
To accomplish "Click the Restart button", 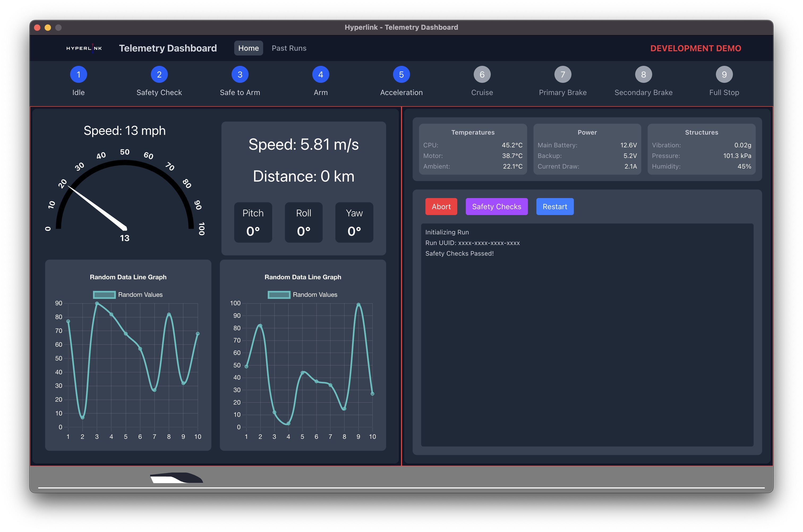I will (554, 207).
